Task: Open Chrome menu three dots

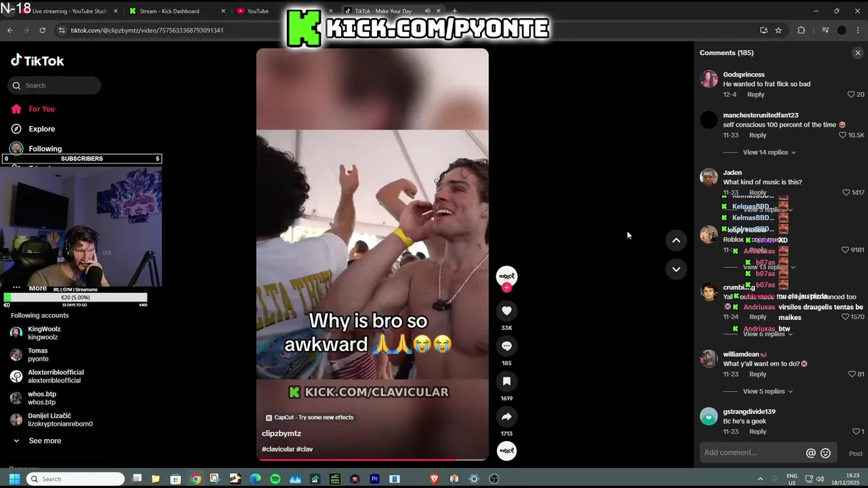Action: pos(858,30)
